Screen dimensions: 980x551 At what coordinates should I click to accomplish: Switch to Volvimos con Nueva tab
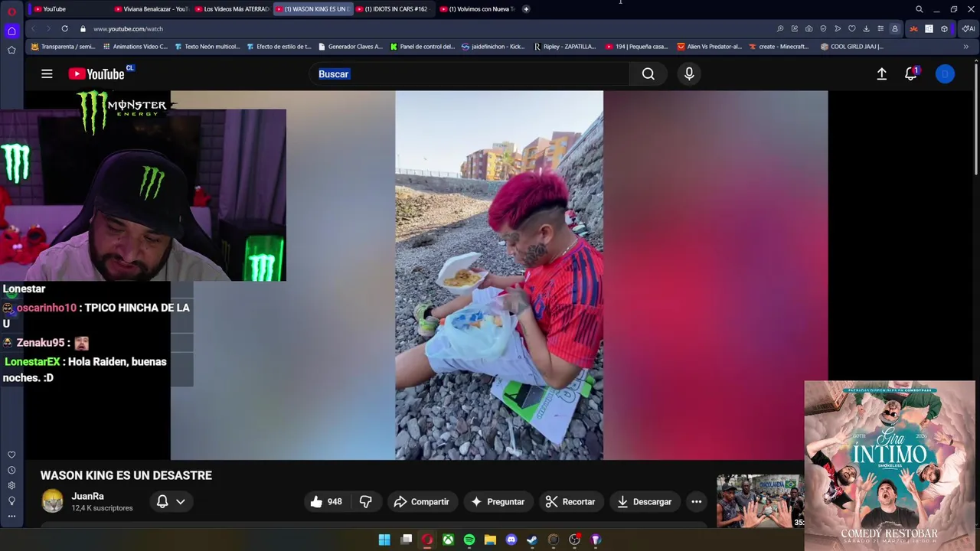[476, 9]
